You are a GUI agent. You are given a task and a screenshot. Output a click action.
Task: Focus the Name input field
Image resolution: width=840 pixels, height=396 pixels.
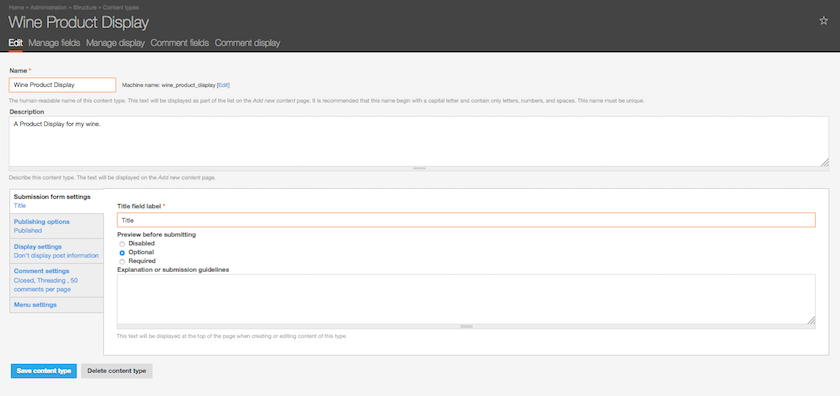(x=62, y=85)
